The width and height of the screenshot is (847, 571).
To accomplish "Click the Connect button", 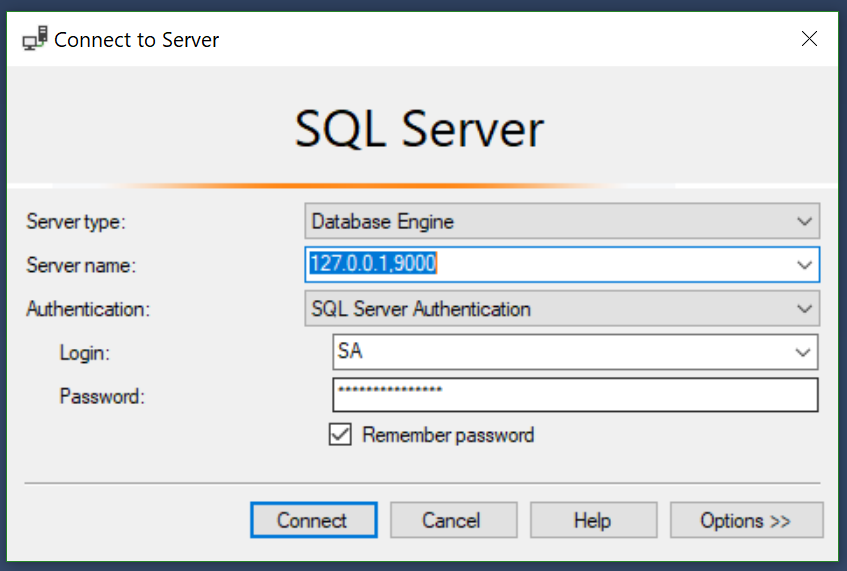I will click(314, 520).
